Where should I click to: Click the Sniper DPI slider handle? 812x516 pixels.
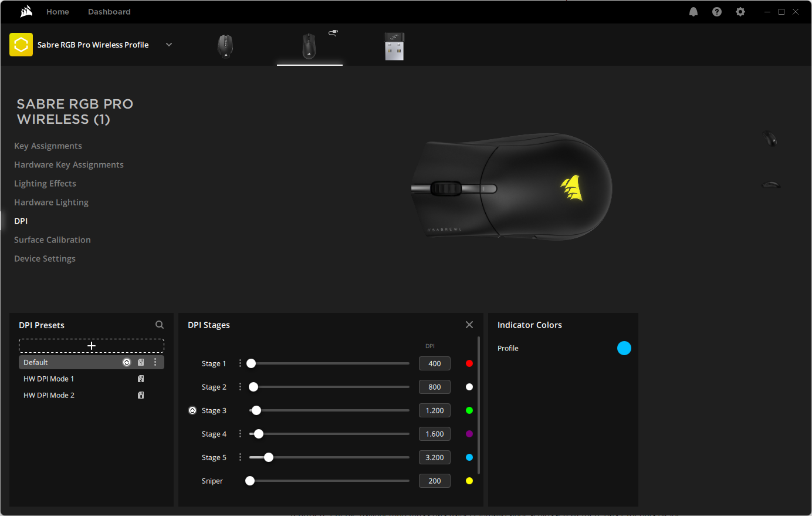pyautogui.click(x=250, y=481)
